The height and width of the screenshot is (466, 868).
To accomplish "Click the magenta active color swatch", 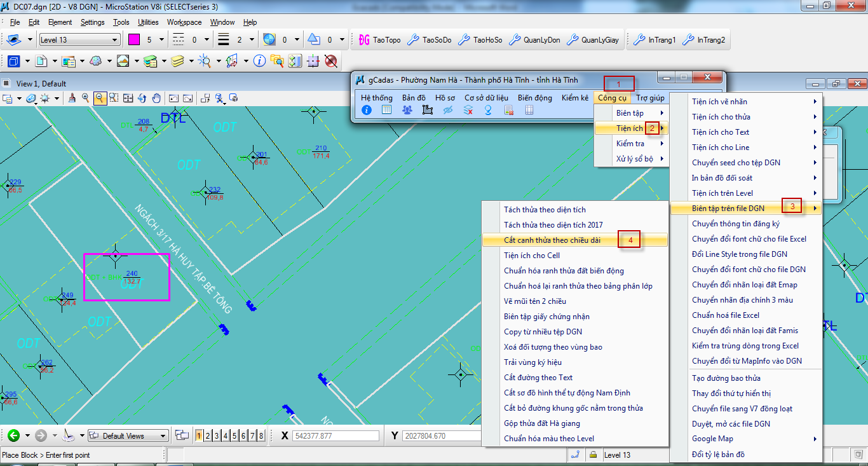I will 134,39.
